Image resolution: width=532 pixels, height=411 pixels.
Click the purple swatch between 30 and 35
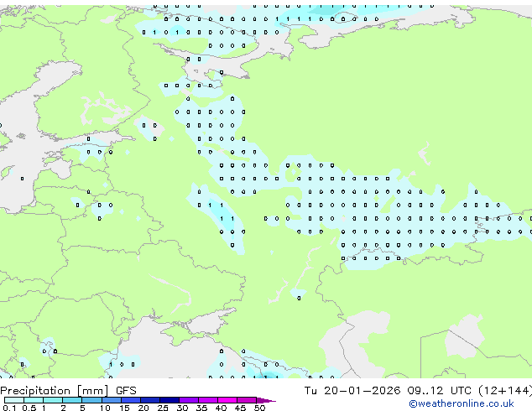188,400
